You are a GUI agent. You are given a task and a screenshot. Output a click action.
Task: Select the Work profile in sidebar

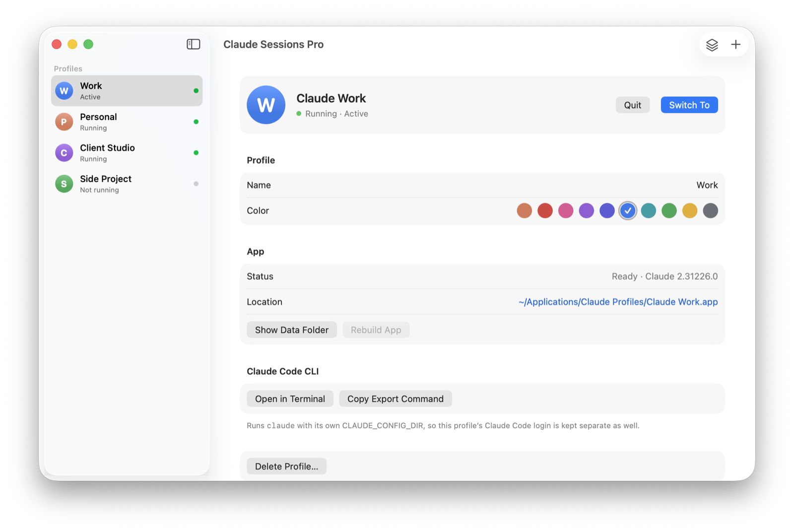127,91
